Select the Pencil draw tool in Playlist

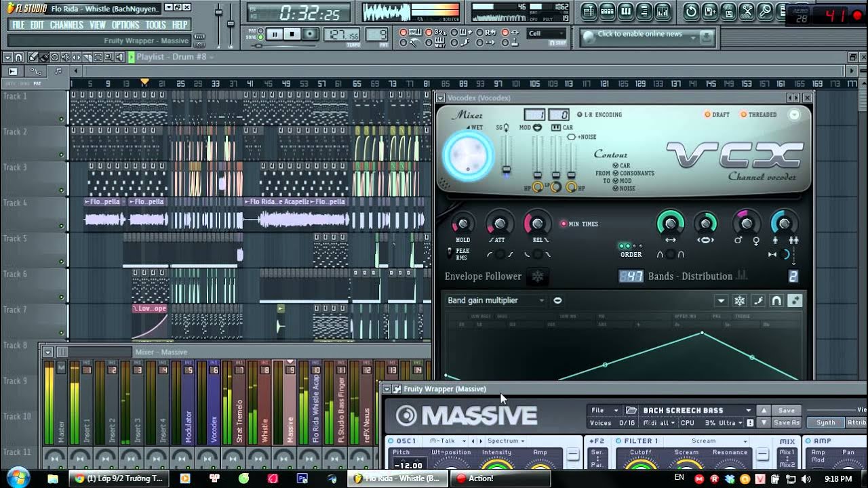33,57
